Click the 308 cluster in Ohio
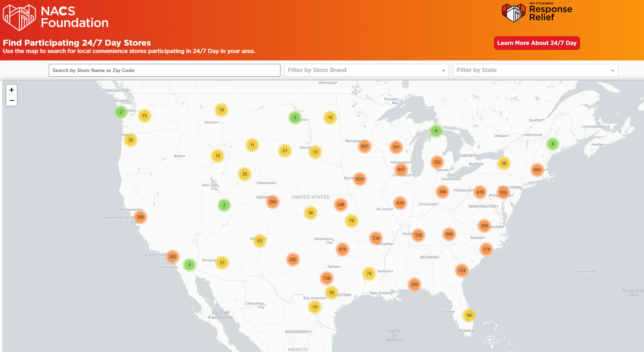The width and height of the screenshot is (644, 352). pos(443,192)
